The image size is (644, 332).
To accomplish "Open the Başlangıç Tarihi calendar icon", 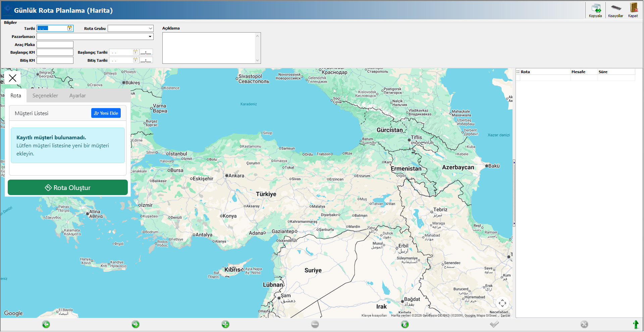I will 135,52.
